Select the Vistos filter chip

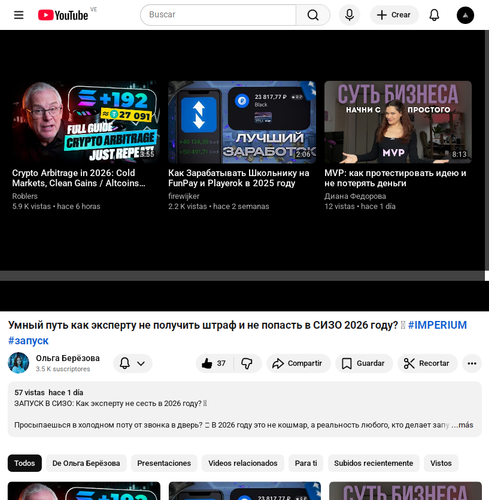(x=441, y=463)
